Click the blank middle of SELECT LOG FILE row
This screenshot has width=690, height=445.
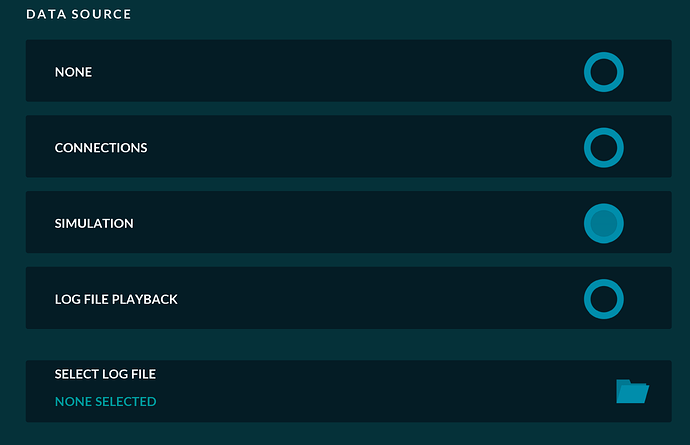click(380, 390)
